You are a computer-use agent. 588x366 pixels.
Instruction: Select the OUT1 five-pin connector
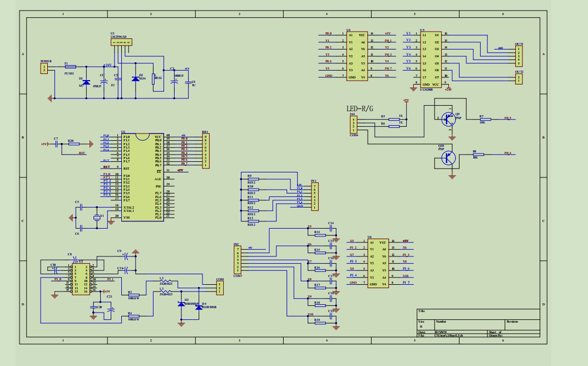click(519, 56)
